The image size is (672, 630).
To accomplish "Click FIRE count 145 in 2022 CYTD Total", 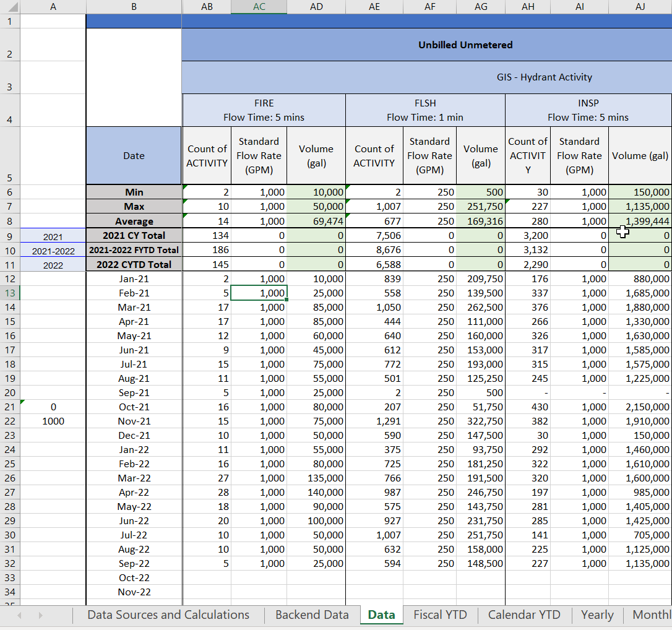I will pyautogui.click(x=207, y=264).
